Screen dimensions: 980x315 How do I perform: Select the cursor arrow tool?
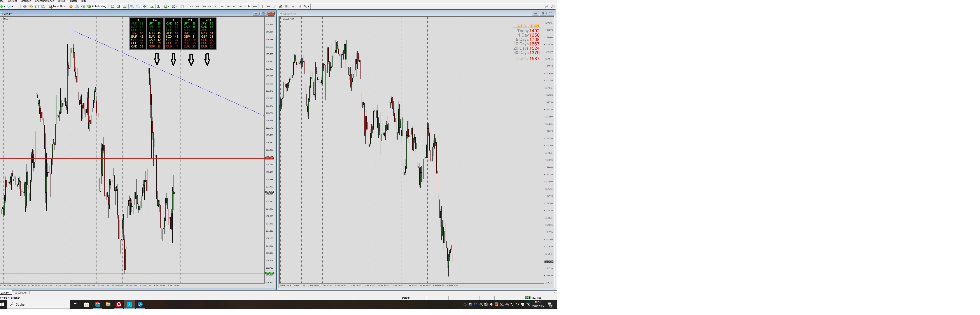pos(249,7)
